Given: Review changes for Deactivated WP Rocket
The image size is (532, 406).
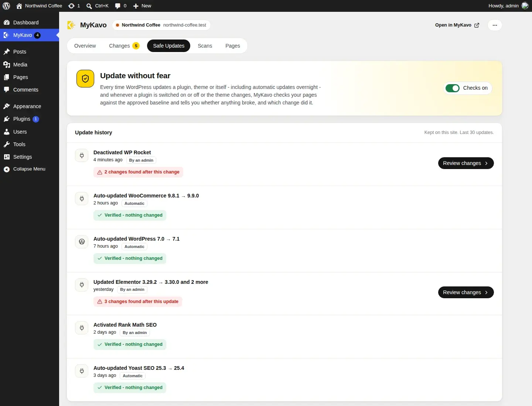Looking at the screenshot, I should click(466, 163).
